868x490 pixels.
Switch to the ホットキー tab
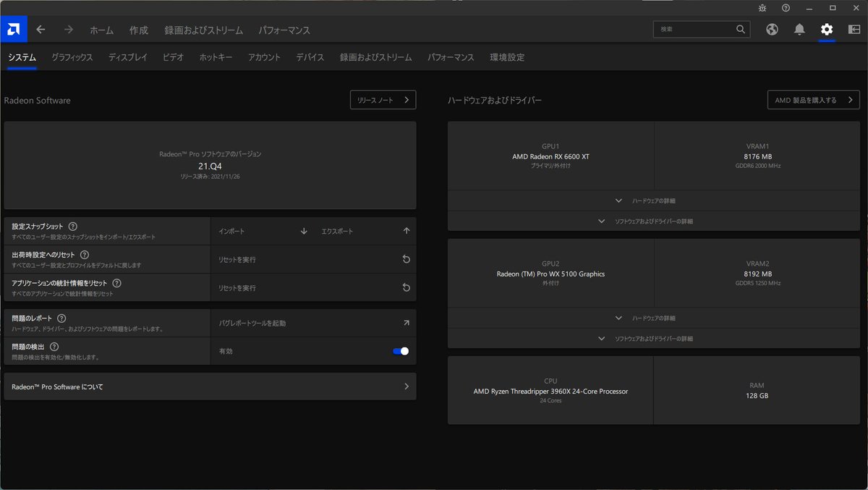[x=216, y=57]
